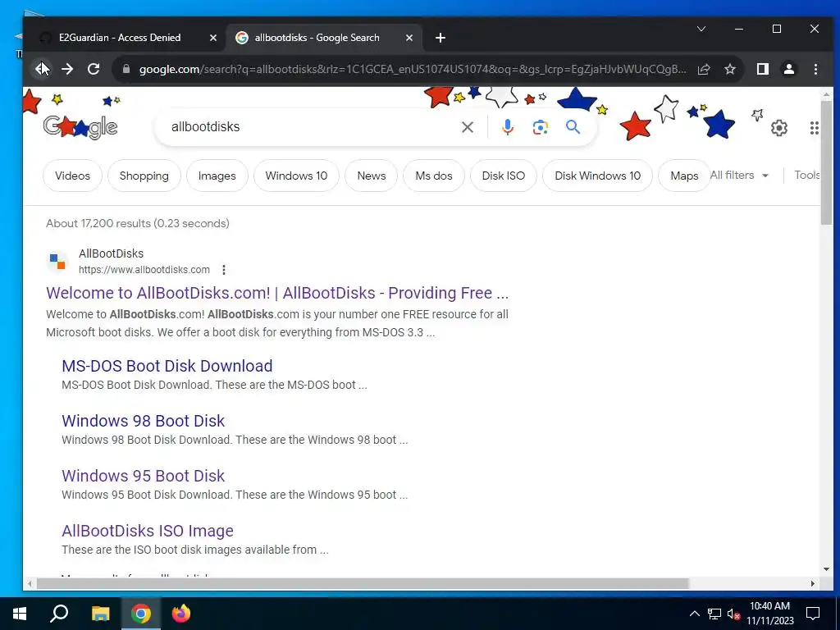Click the Chrome taskbar icon
The image size is (840, 630).
141,614
